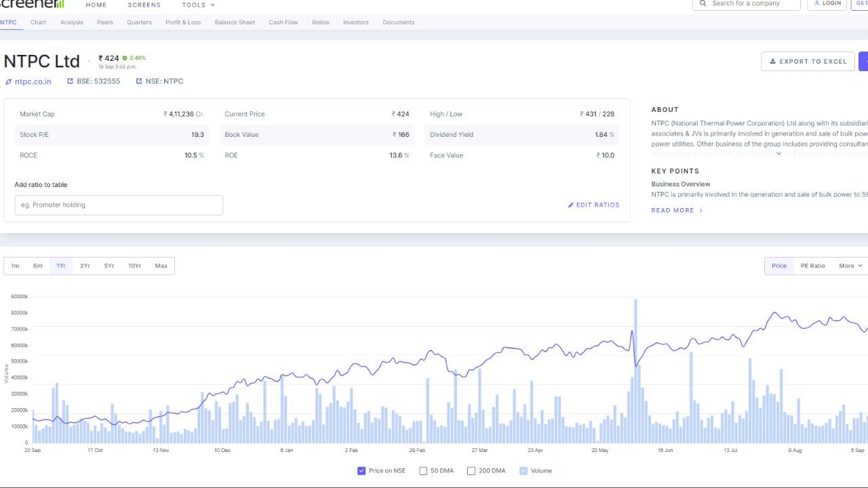Switch to the Documents tab
868x488 pixels.
(x=399, y=22)
